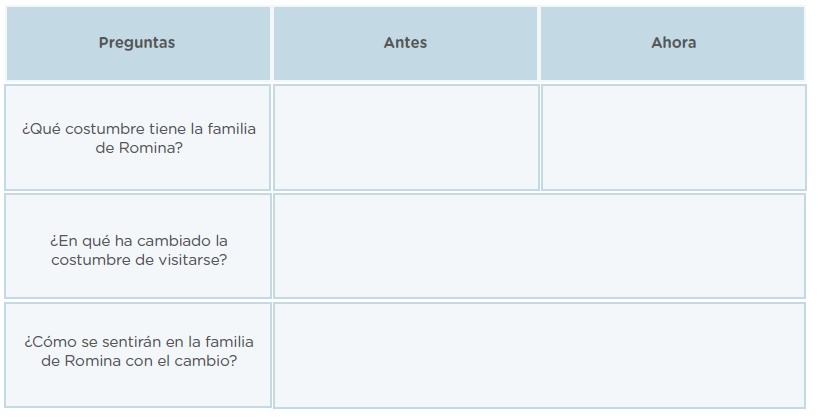Click the text 'de Romina?' in costumbre question
The image size is (829, 419).
pyautogui.click(x=139, y=148)
